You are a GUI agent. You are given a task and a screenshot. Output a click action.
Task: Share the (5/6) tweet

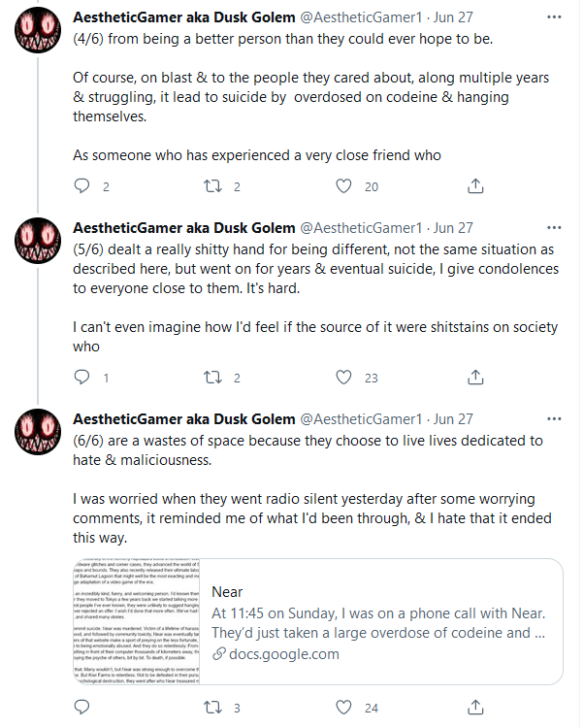[475, 378]
